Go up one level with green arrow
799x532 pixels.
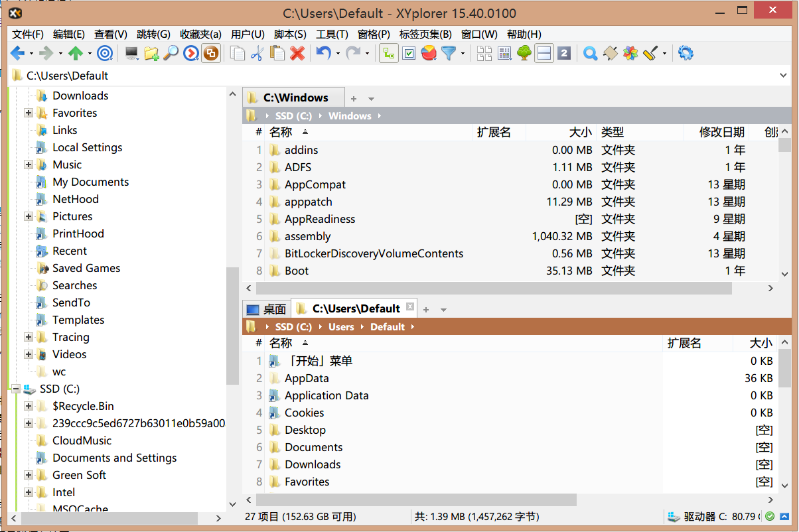(x=76, y=54)
